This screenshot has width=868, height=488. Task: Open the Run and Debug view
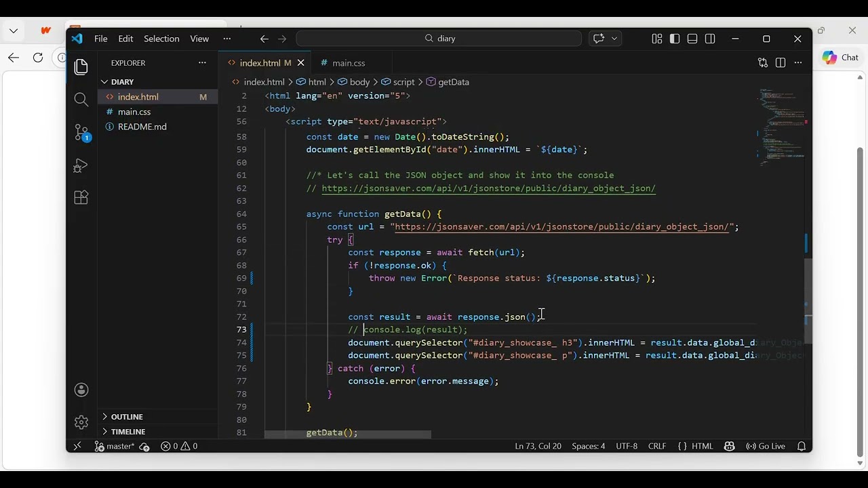[81, 165]
